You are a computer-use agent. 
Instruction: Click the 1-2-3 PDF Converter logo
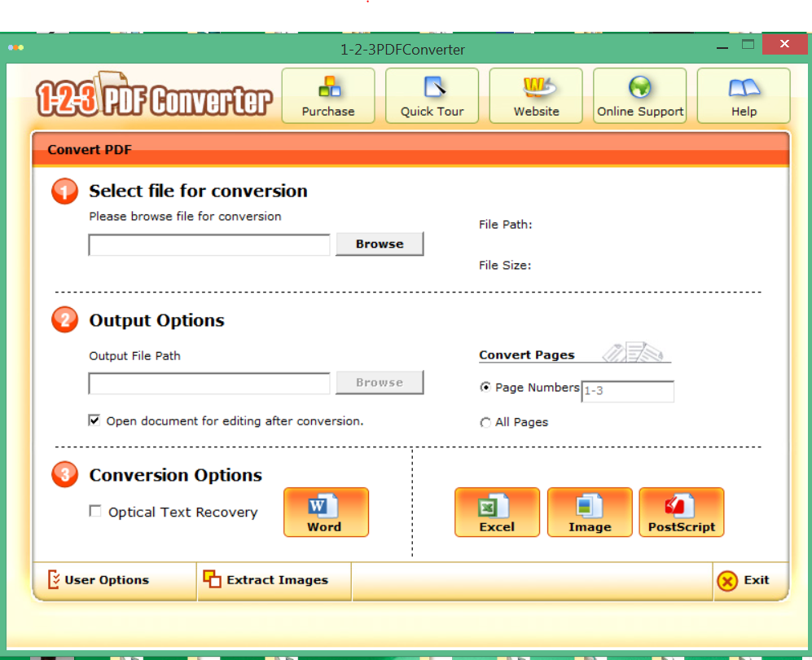coord(154,95)
